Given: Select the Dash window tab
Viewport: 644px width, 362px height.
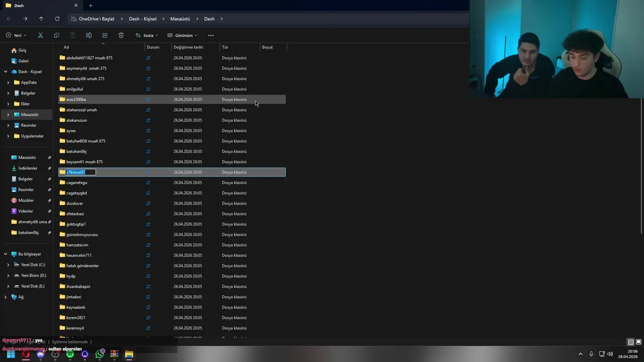Looking at the screenshot, I should pos(40,6).
